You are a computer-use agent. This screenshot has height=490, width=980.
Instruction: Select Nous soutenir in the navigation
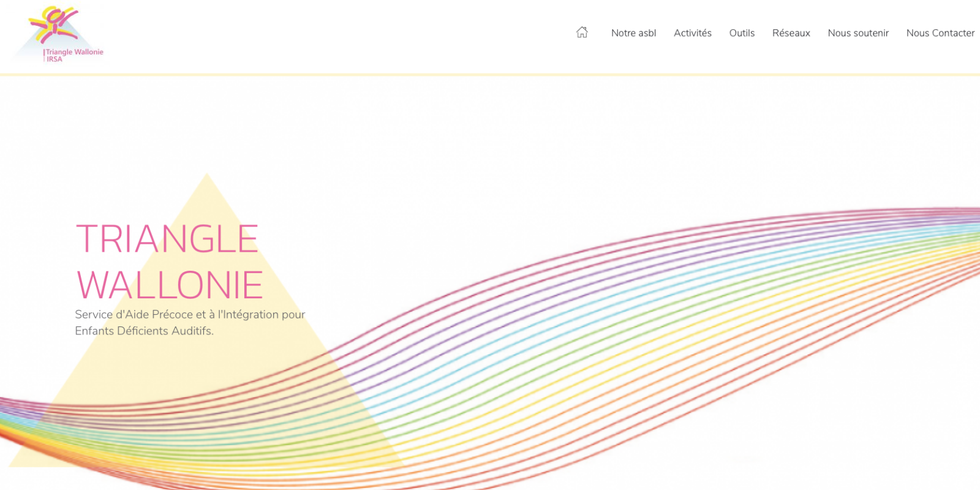click(x=858, y=33)
